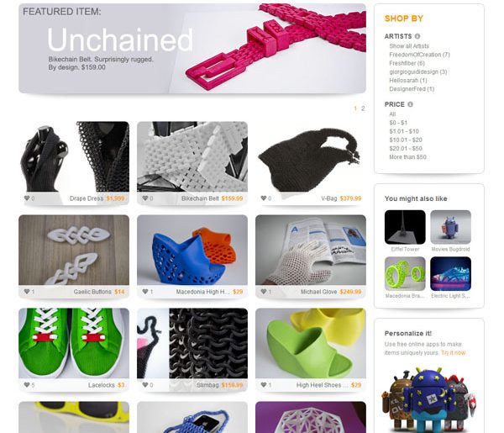Favorite the Gaelic Buttons via heart icon
Viewport: 504px width, 433px height.
tap(27, 292)
